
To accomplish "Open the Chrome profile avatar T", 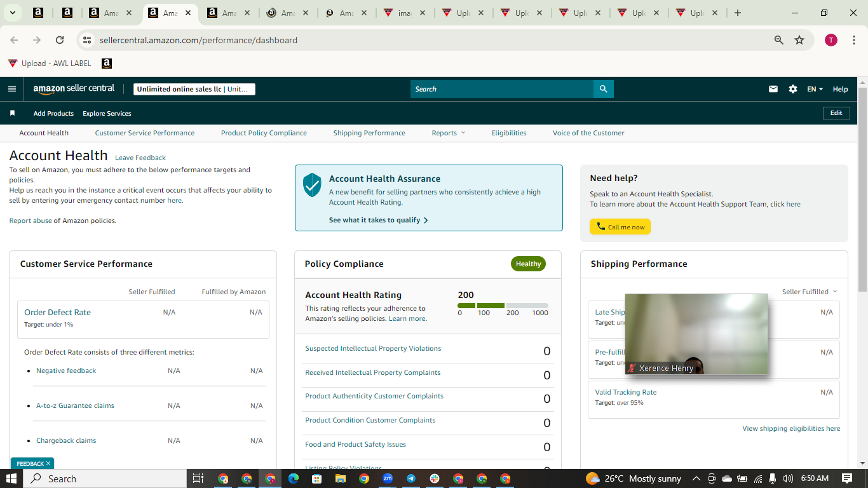I will point(831,40).
